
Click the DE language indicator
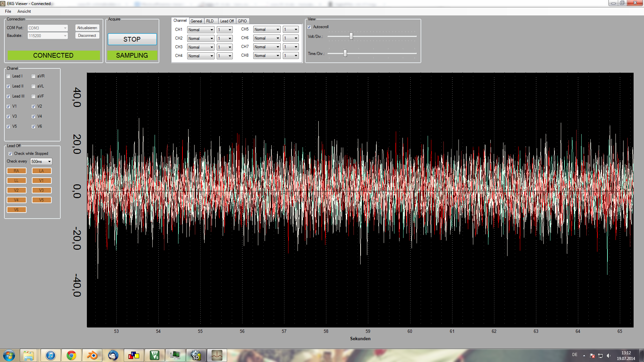(575, 355)
